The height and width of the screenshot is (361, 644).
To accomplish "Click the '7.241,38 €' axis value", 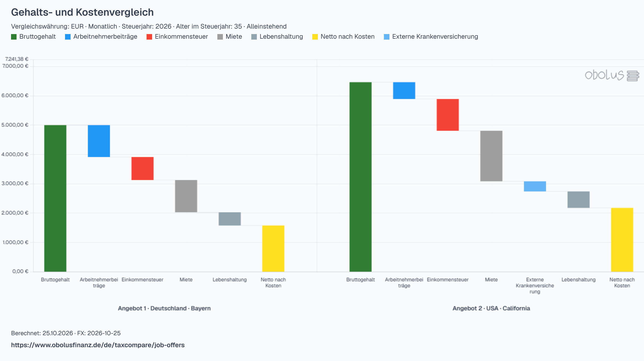I will click(17, 59).
